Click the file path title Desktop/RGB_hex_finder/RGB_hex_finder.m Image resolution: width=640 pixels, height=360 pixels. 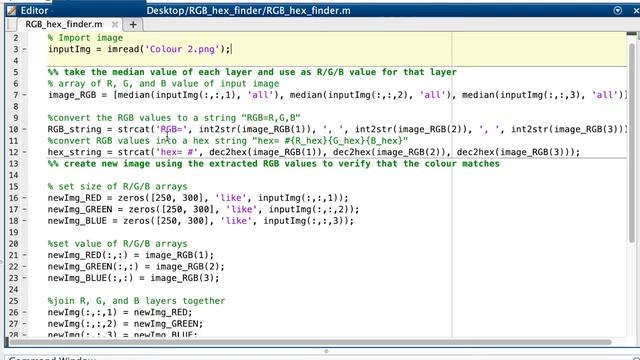coord(248,11)
